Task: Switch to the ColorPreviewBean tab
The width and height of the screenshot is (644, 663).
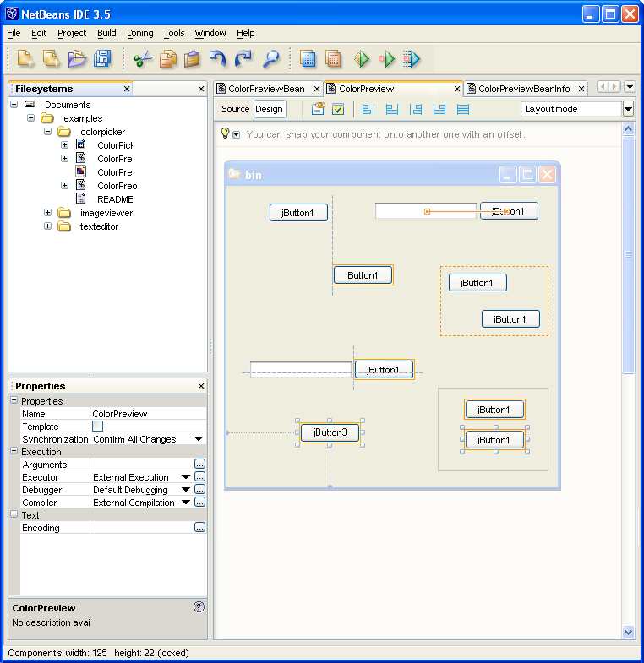Action: pyautogui.click(x=266, y=89)
